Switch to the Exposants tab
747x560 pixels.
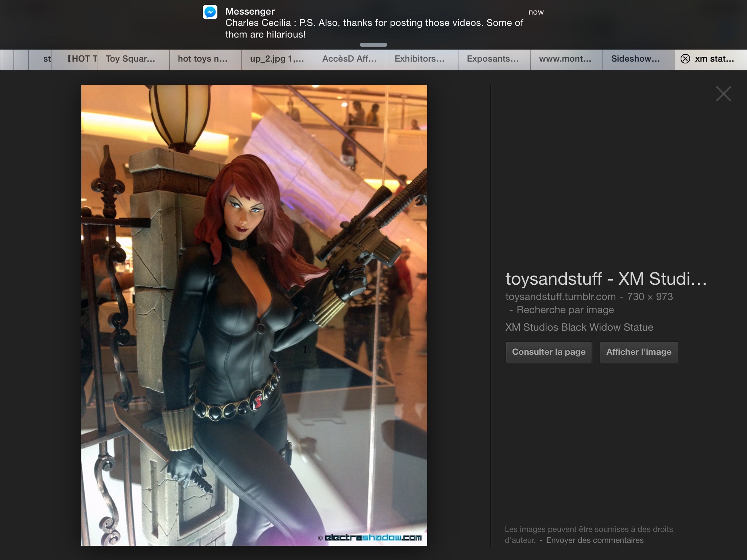(x=494, y=59)
